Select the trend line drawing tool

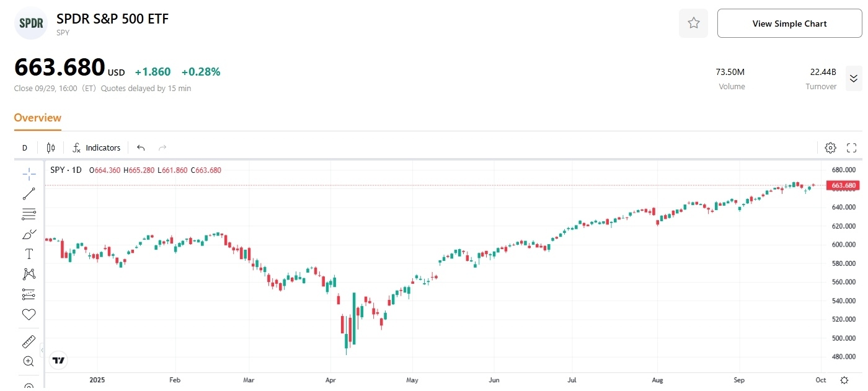tap(29, 194)
